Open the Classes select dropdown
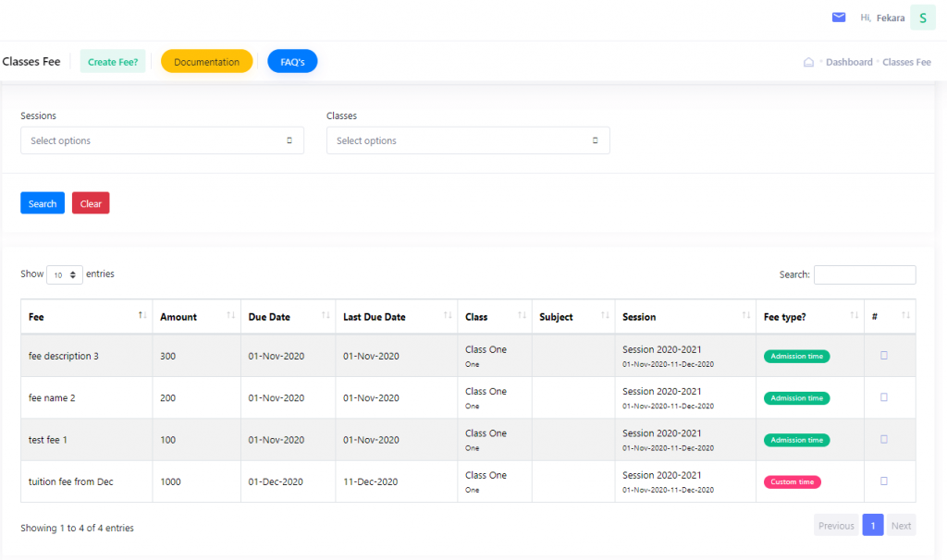The height and width of the screenshot is (560, 947). (468, 140)
